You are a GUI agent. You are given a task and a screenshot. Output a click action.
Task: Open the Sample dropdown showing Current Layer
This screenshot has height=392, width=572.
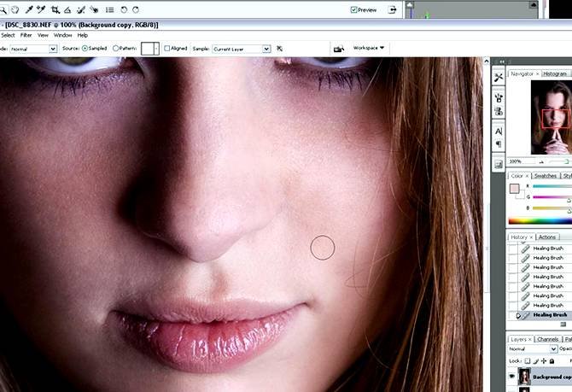241,49
